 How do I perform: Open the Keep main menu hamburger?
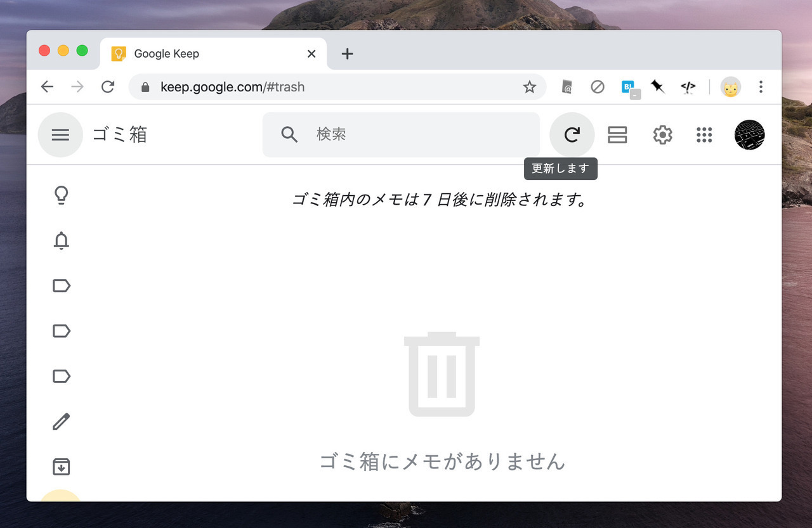click(60, 134)
